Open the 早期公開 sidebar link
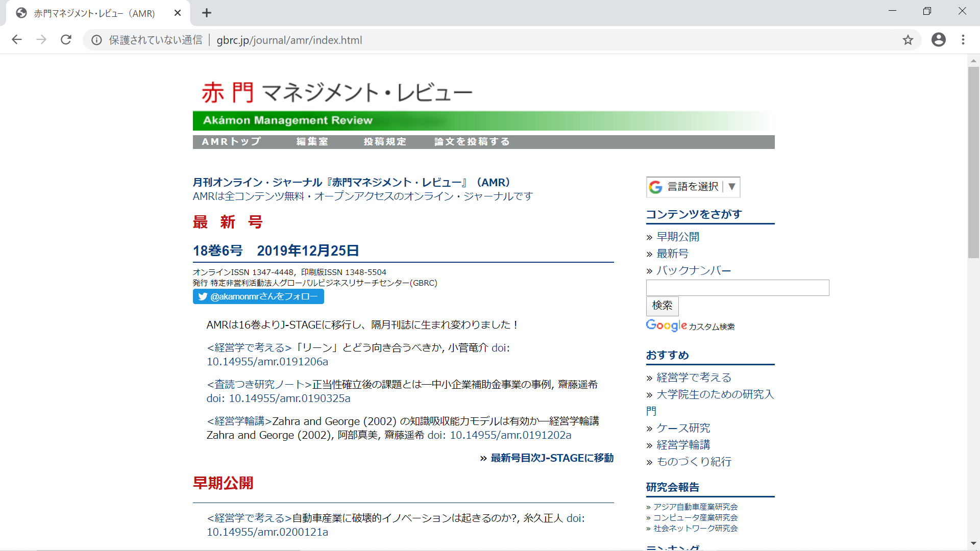Image resolution: width=980 pixels, height=551 pixels. 678,237
